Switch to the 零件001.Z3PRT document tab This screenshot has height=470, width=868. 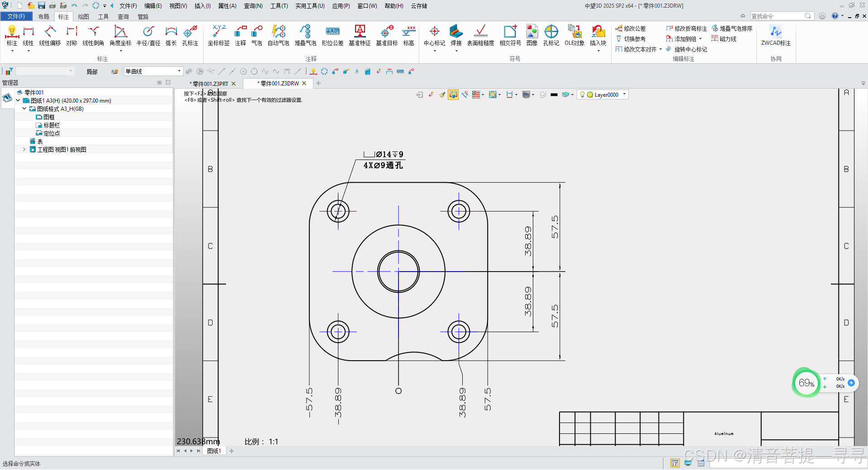pyautogui.click(x=211, y=84)
